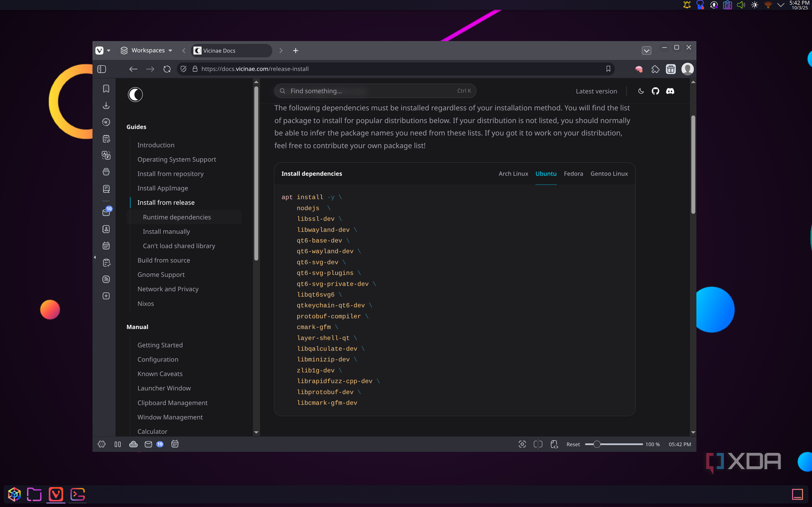Collapse the sidebar using the arrow handle
The image size is (812, 507).
click(x=94, y=257)
